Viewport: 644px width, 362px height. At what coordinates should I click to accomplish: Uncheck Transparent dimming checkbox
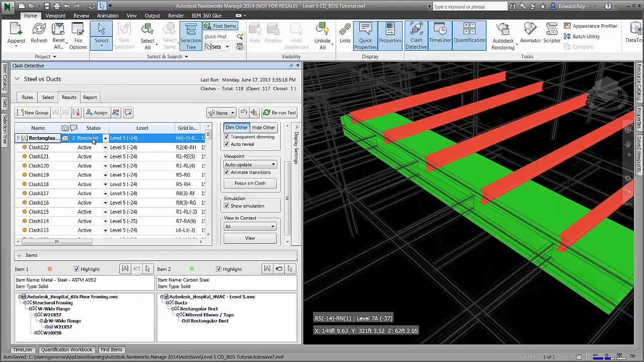tap(226, 137)
